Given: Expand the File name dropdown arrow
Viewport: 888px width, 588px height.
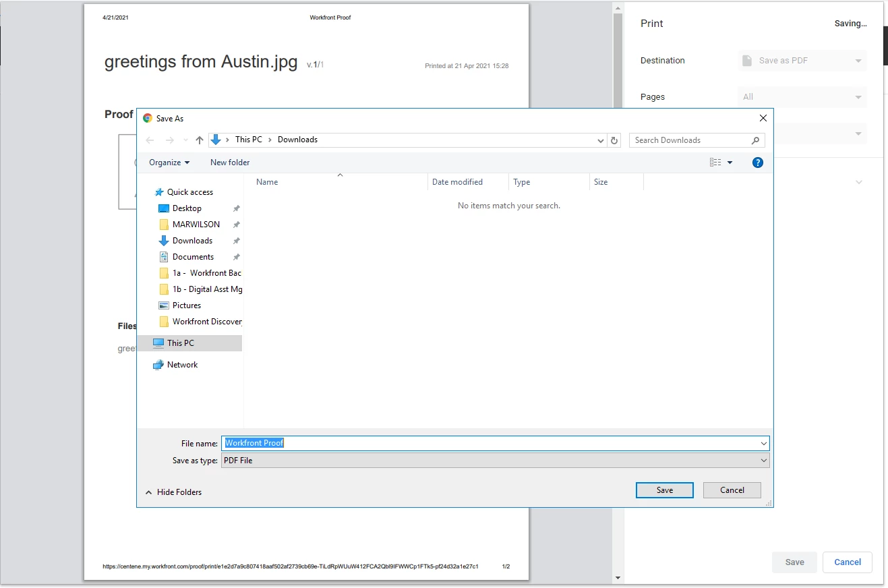Looking at the screenshot, I should point(764,444).
